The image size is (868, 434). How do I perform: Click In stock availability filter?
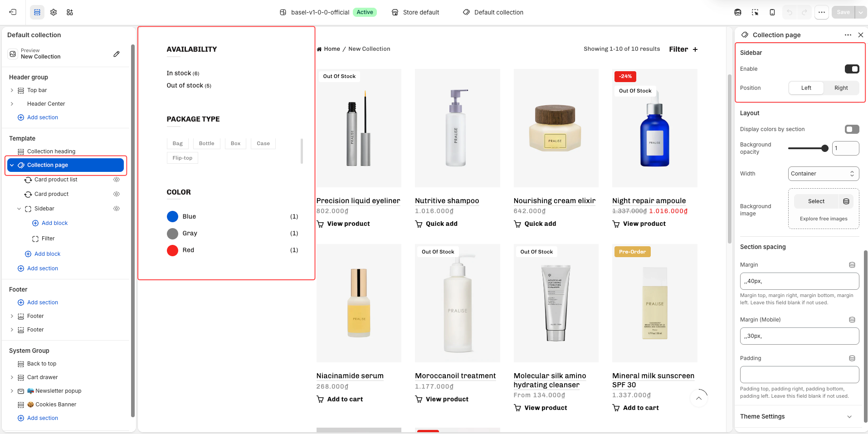click(x=183, y=73)
